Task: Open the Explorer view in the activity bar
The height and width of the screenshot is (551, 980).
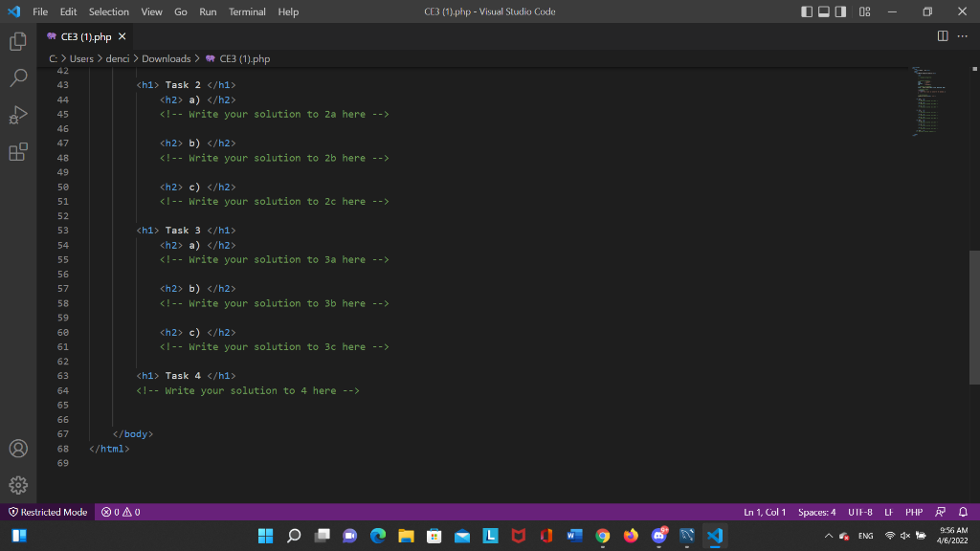Action: coord(17,42)
